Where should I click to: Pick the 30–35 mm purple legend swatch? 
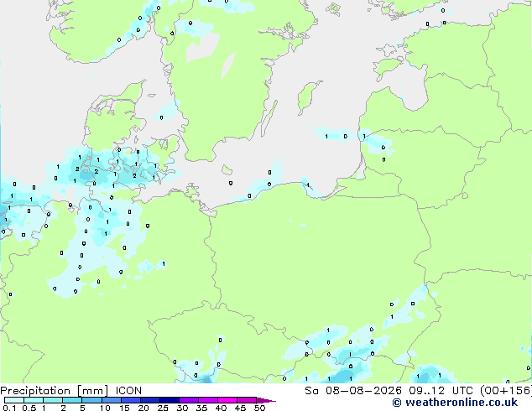pyautogui.click(x=189, y=400)
